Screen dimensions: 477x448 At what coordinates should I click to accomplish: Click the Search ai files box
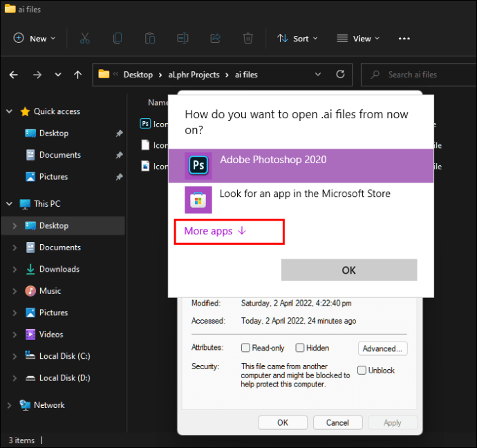pyautogui.click(x=419, y=75)
